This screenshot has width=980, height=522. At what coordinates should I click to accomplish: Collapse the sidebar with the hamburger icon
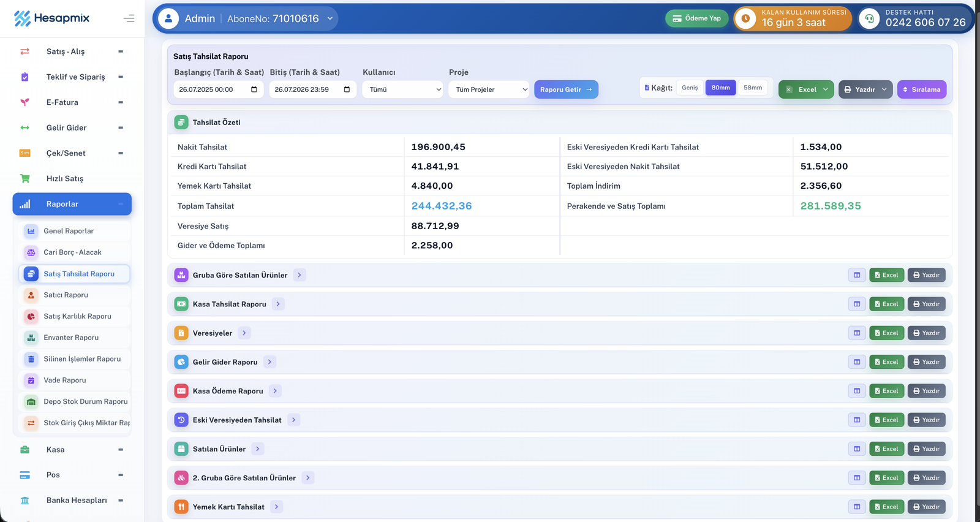tap(129, 18)
